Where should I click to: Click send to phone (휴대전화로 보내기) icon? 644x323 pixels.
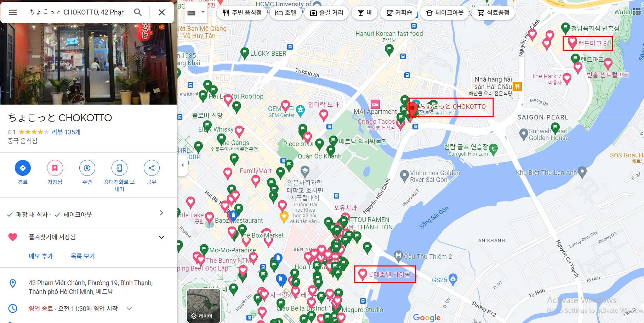[119, 168]
